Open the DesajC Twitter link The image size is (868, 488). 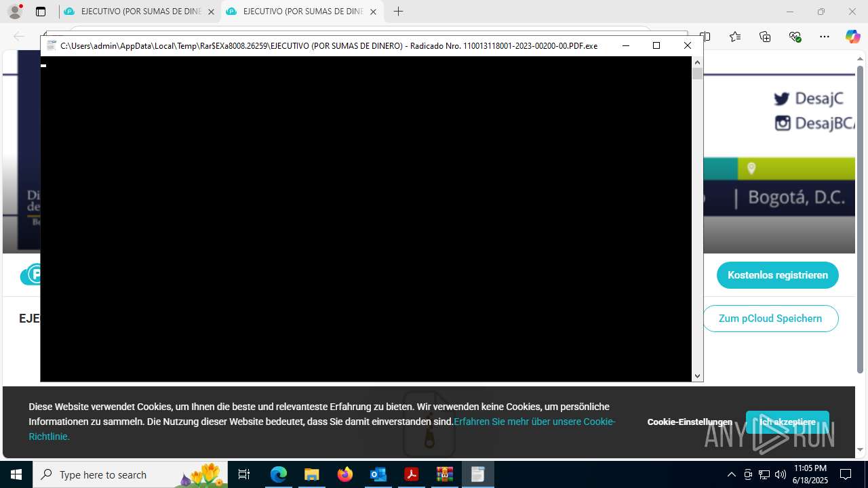808,98
